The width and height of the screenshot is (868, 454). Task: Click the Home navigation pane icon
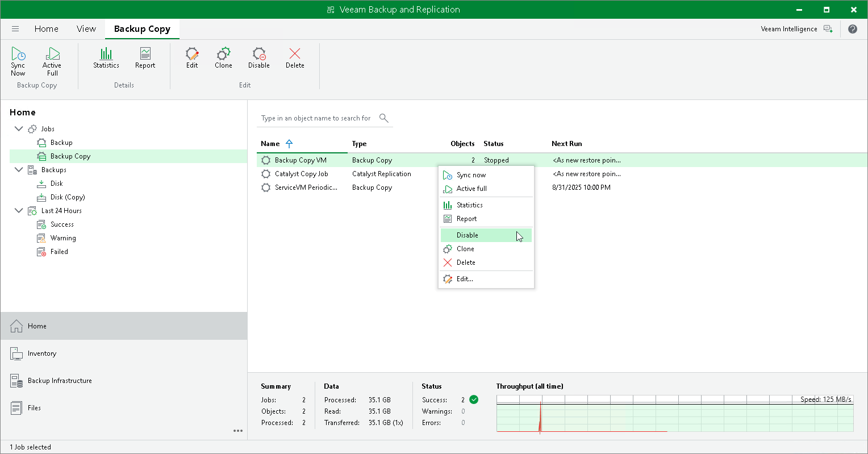(16, 326)
